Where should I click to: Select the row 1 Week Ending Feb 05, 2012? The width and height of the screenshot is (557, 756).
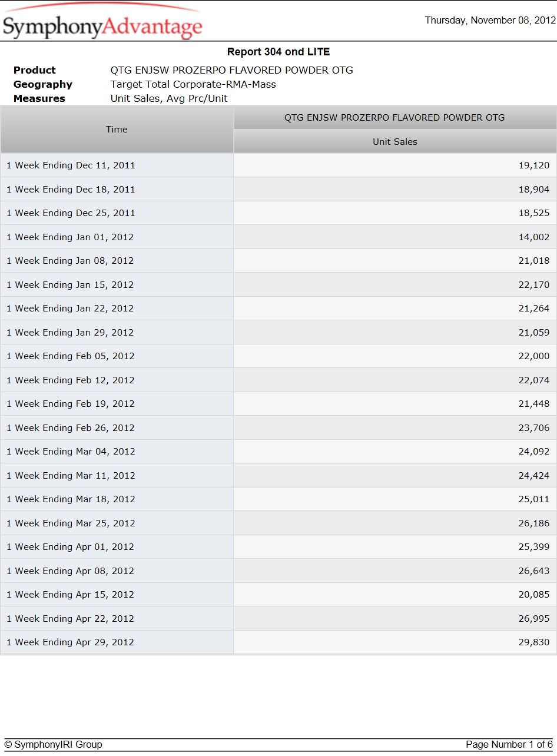click(278, 356)
